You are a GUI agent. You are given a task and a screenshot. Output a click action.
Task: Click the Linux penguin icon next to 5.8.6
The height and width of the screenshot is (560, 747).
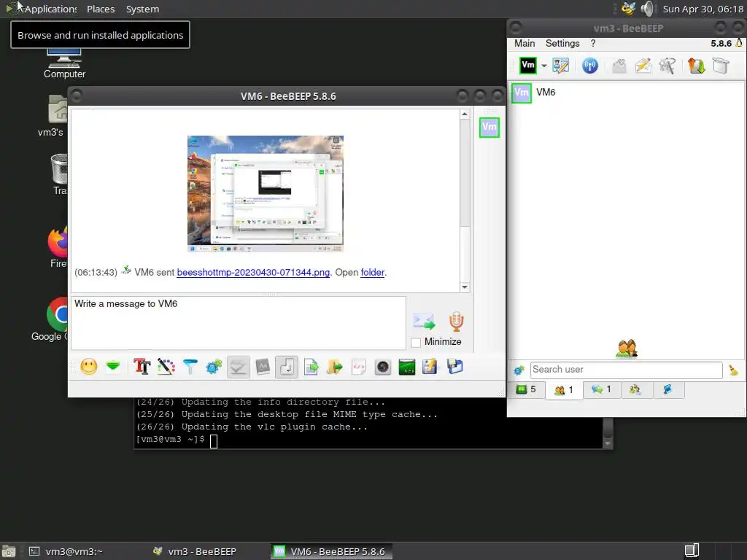pyautogui.click(x=739, y=43)
